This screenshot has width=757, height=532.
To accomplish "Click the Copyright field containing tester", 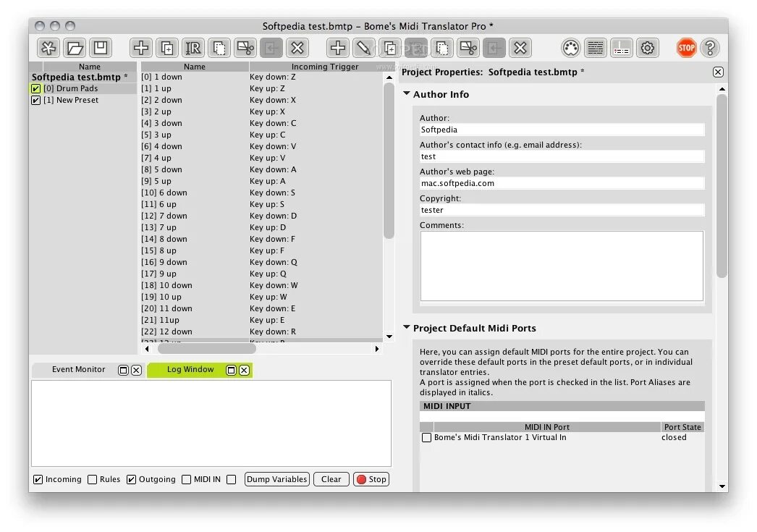I will pos(562,211).
